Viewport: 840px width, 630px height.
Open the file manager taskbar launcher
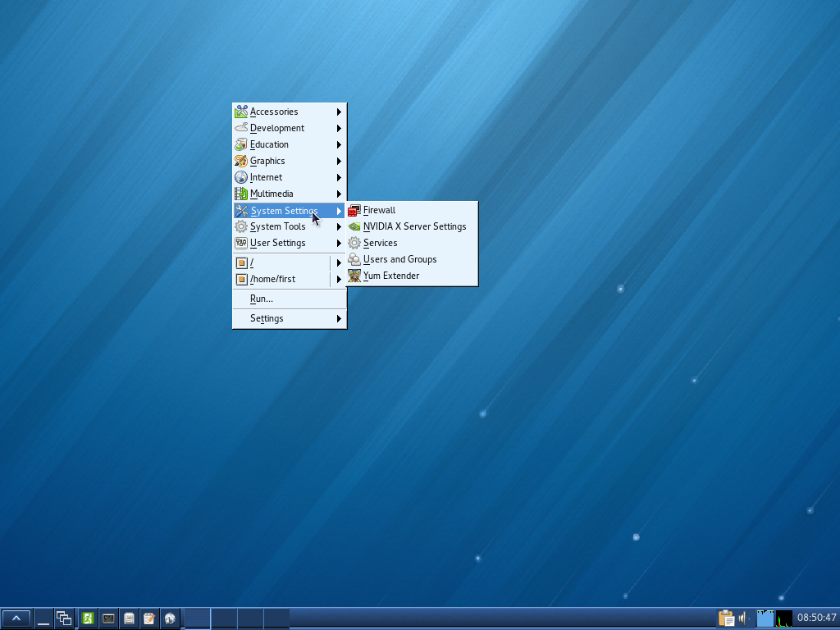(129, 619)
